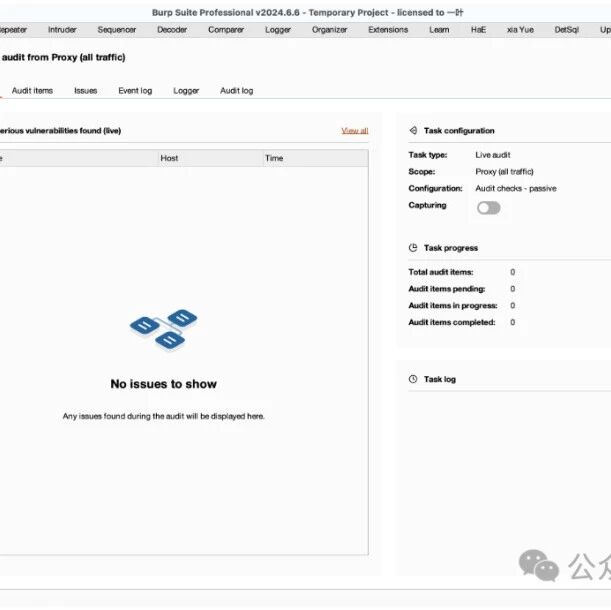The height and width of the screenshot is (610, 611).
Task: Select 'Audit checks - passive' configuration text
Action: [x=516, y=188]
